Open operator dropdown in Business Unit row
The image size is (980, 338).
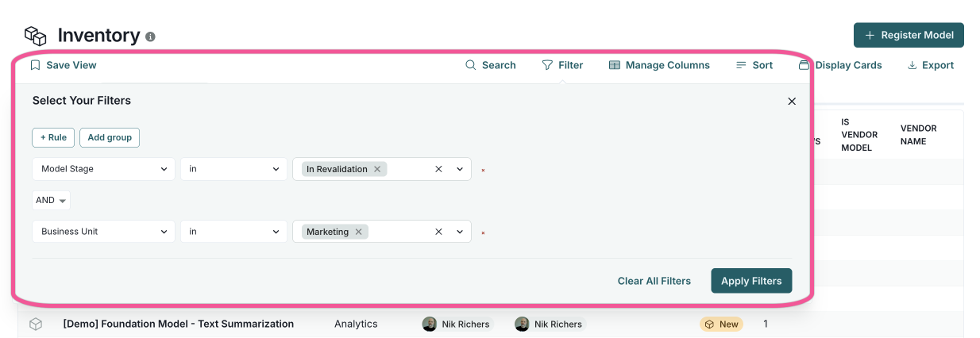pos(233,232)
